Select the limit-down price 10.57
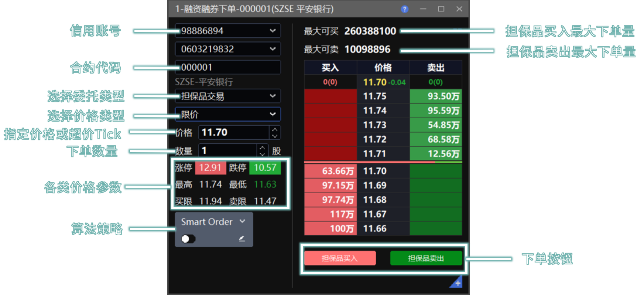The width and height of the screenshot is (644, 295). tap(265, 168)
